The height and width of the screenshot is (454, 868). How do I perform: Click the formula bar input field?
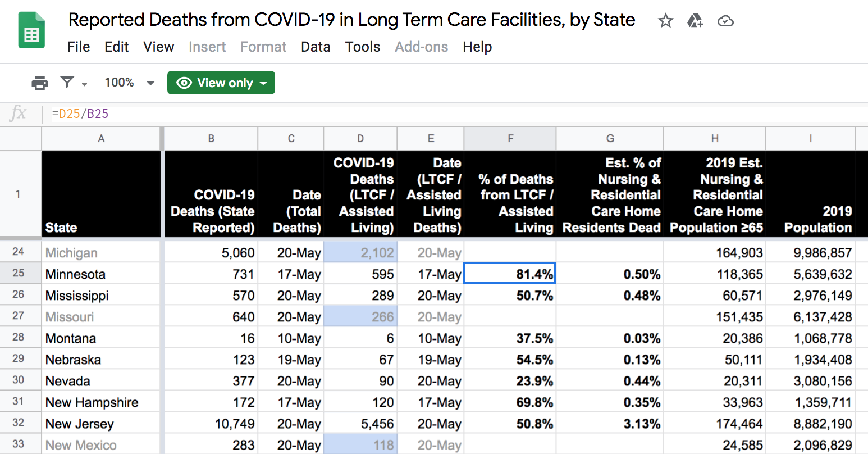point(449,114)
